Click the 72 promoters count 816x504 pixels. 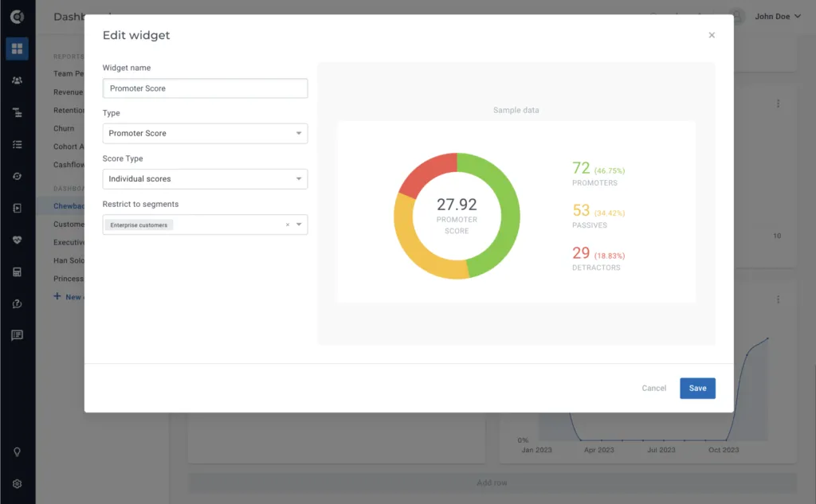tap(581, 168)
